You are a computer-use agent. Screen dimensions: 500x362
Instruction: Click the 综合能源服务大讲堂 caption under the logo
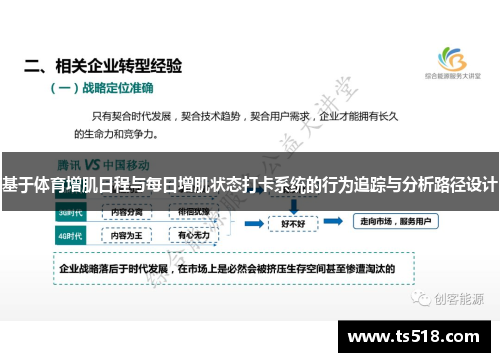[x=453, y=76]
